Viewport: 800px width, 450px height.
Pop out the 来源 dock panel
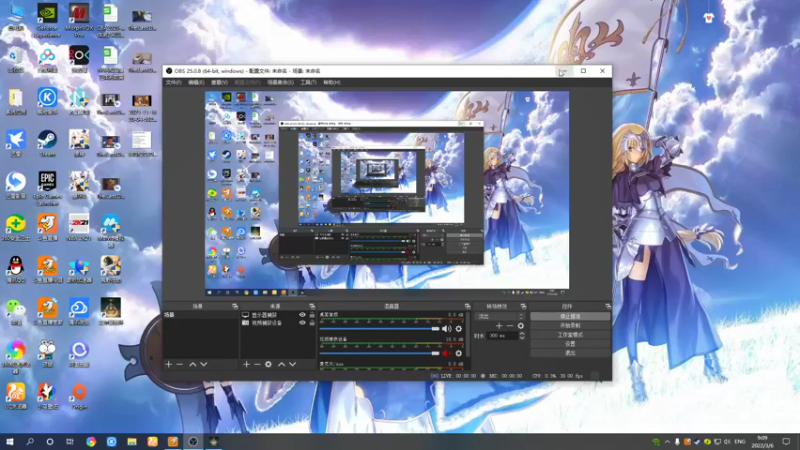tap(312, 306)
